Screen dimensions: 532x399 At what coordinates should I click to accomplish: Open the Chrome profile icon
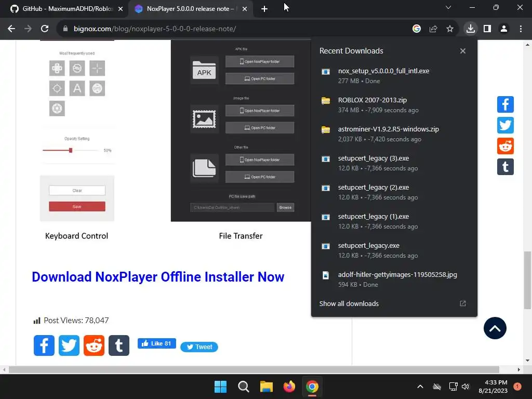pyautogui.click(x=504, y=29)
